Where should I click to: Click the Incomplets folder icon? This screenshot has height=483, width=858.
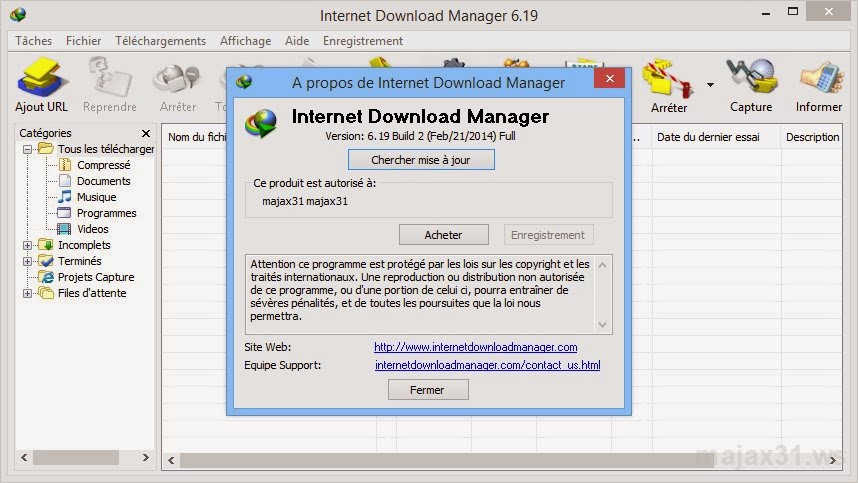pos(46,245)
